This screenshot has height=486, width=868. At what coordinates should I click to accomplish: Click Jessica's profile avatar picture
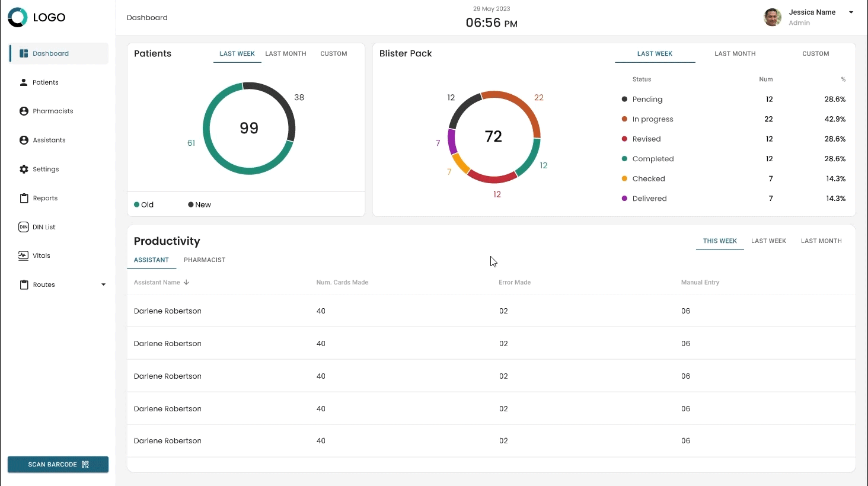coord(772,18)
